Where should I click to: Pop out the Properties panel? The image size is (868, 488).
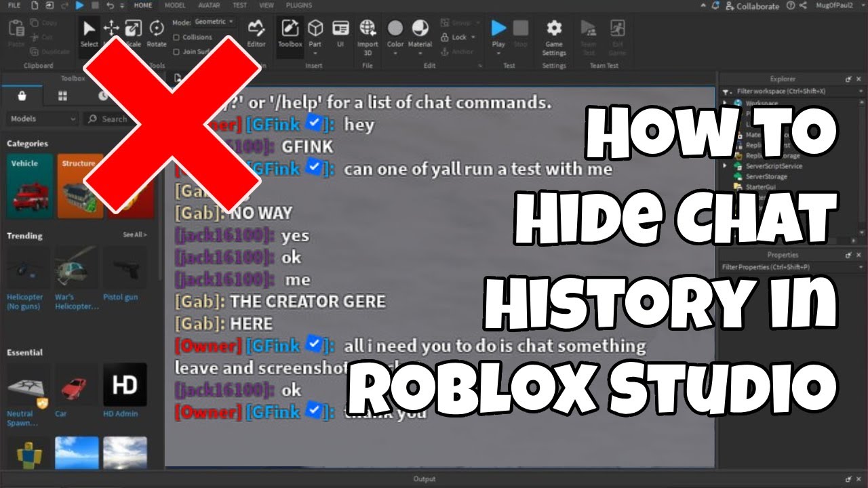[x=848, y=255]
